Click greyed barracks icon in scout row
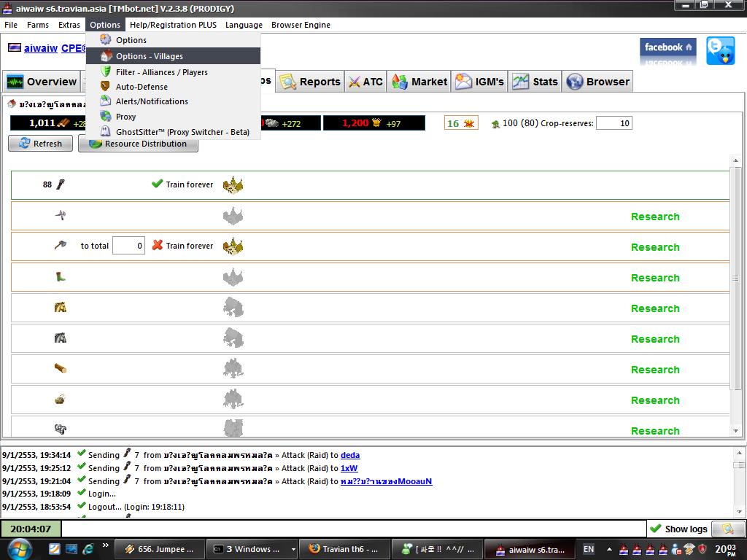The image size is (747, 560). [x=233, y=276]
